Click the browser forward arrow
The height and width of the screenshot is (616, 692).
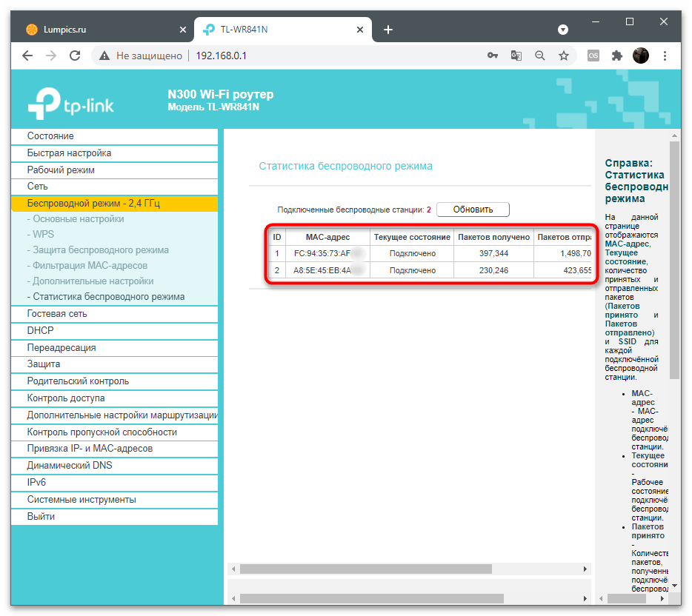point(51,56)
